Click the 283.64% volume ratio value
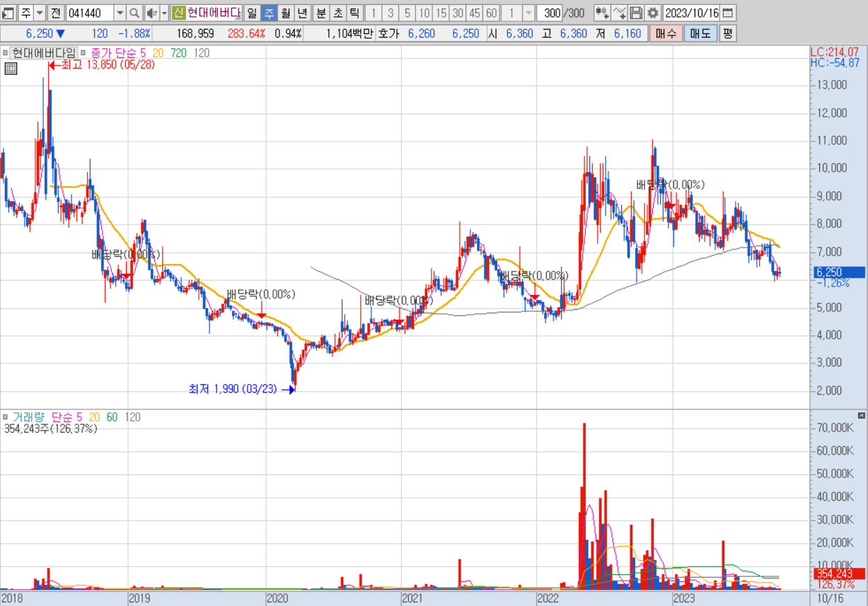Viewport: 868px width, 606px height. 247,33
